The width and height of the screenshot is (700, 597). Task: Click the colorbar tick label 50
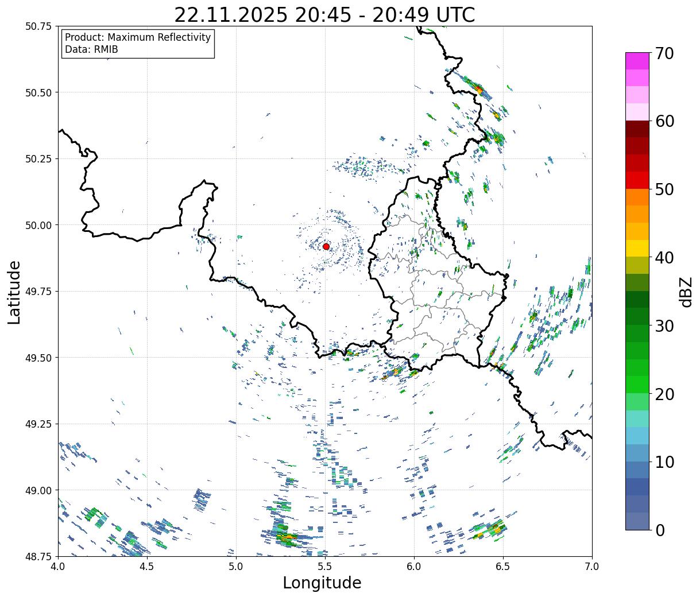point(664,189)
